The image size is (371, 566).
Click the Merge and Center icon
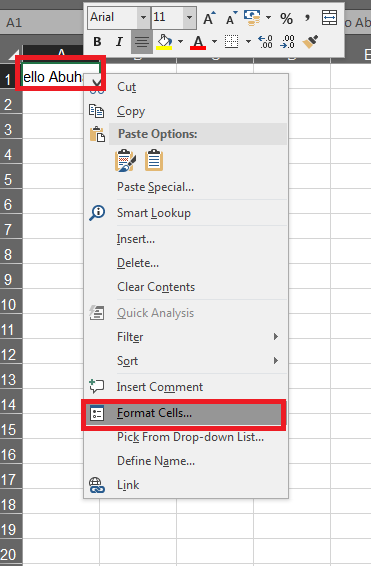pos(329,18)
